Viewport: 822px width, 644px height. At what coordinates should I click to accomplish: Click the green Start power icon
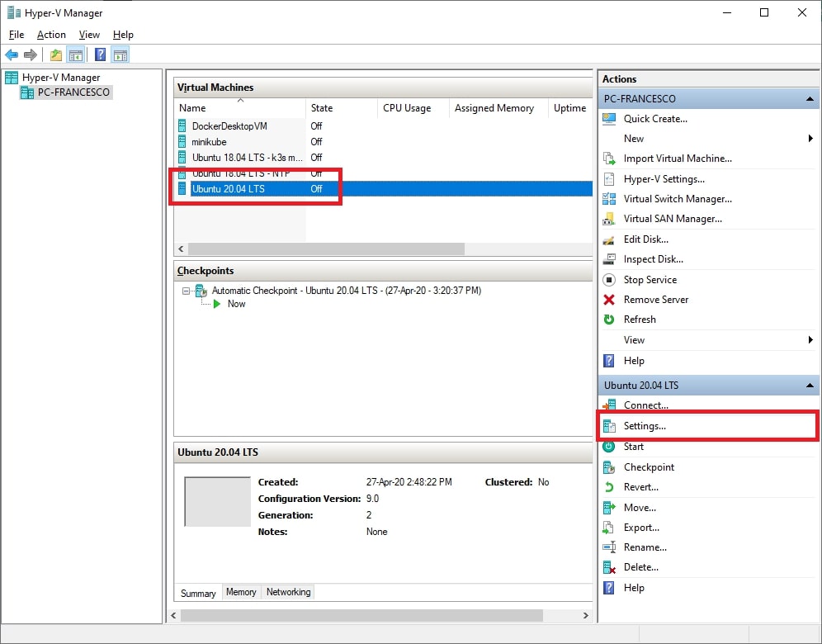[x=609, y=447]
